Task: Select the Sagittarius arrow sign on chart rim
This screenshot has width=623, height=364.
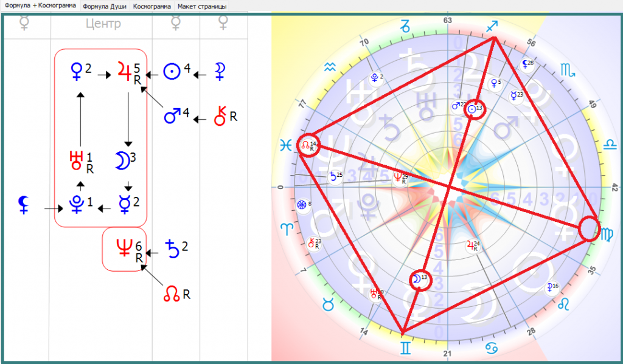Action: [492, 26]
